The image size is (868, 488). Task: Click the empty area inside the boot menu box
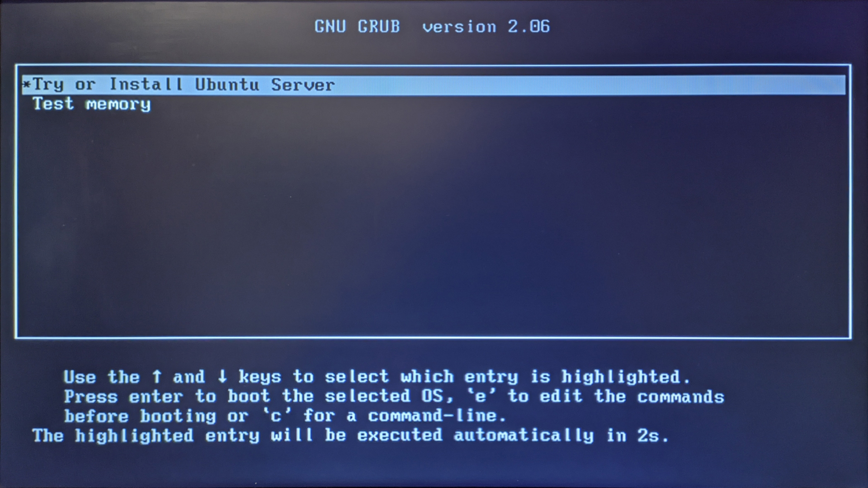coord(434,222)
